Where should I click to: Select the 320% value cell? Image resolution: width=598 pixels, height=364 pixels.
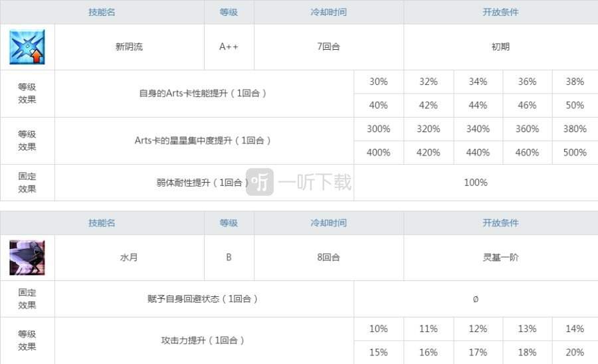pyautogui.click(x=429, y=129)
